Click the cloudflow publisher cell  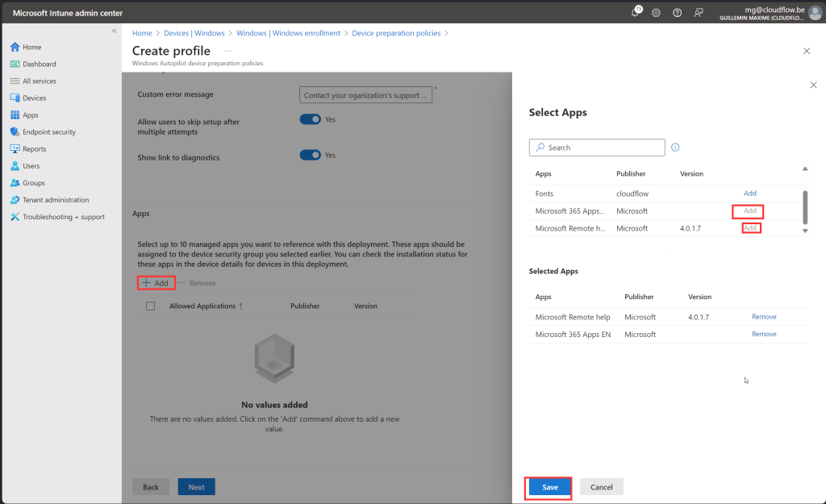click(x=632, y=194)
